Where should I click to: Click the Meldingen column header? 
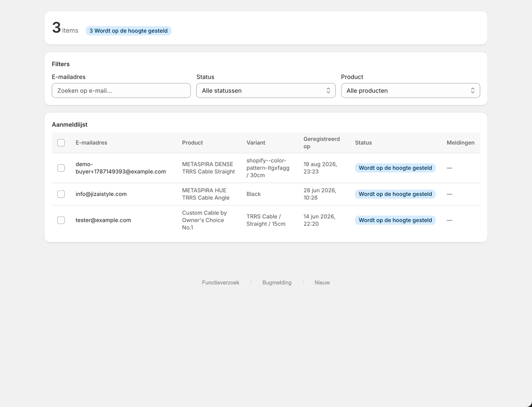click(461, 143)
